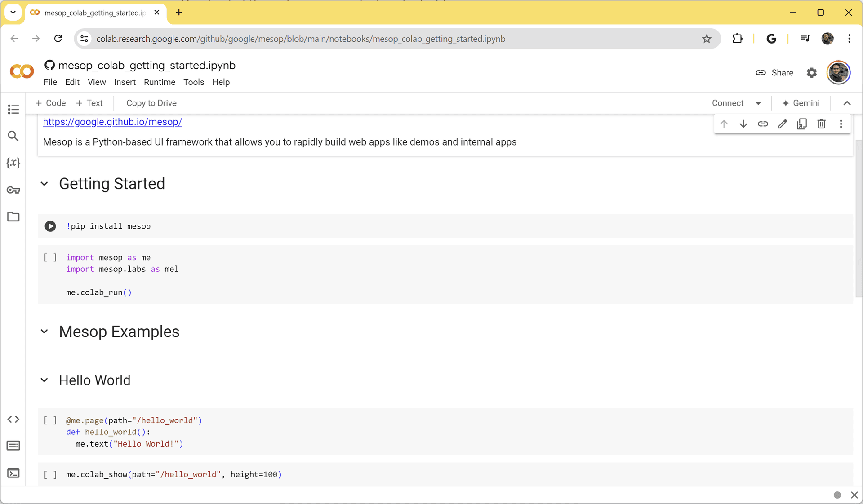Image resolution: width=863 pixels, height=504 pixels.
Task: Open the tab search dropdown
Action: pyautogui.click(x=13, y=13)
